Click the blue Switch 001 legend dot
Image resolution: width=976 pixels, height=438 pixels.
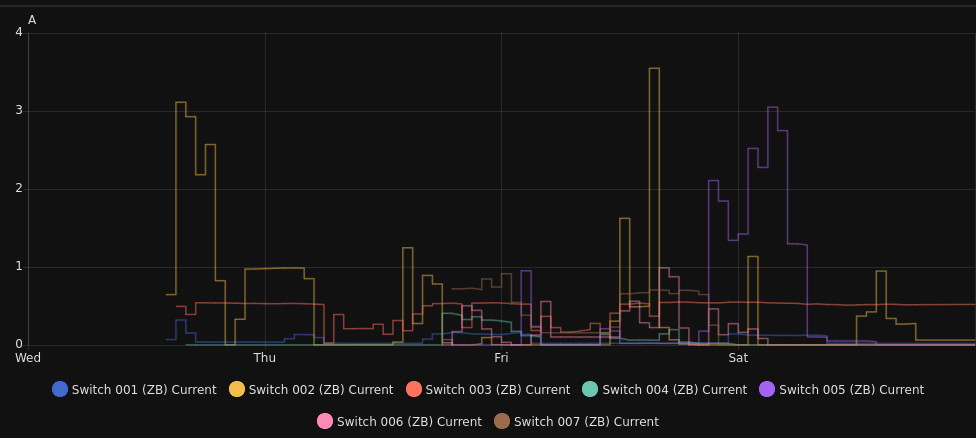(x=60, y=389)
